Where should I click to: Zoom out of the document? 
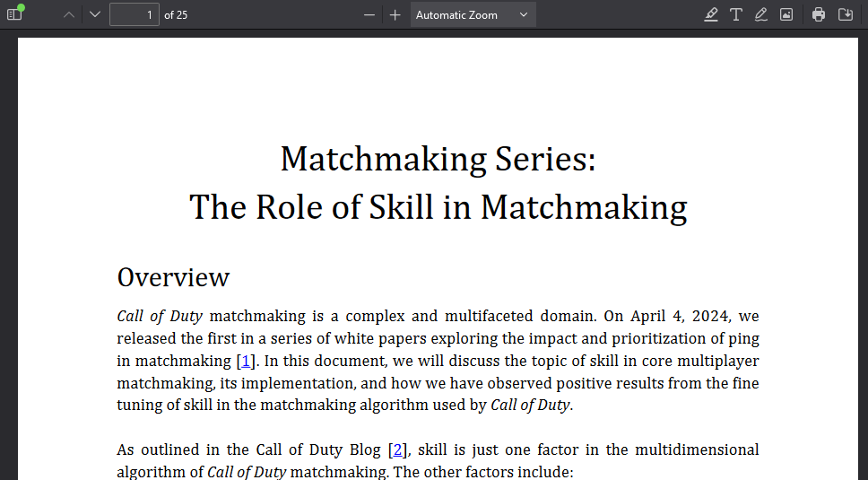(x=369, y=14)
